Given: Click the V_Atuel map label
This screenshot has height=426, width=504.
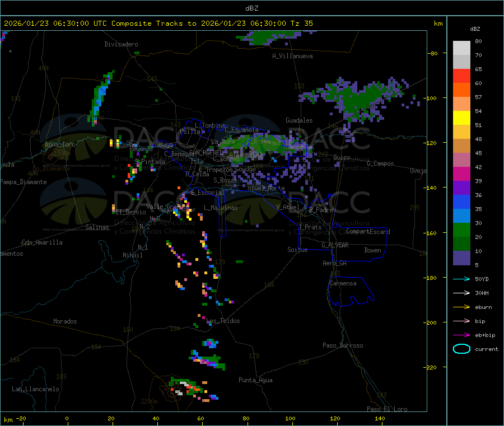Looking at the screenshot, I should point(288,207).
